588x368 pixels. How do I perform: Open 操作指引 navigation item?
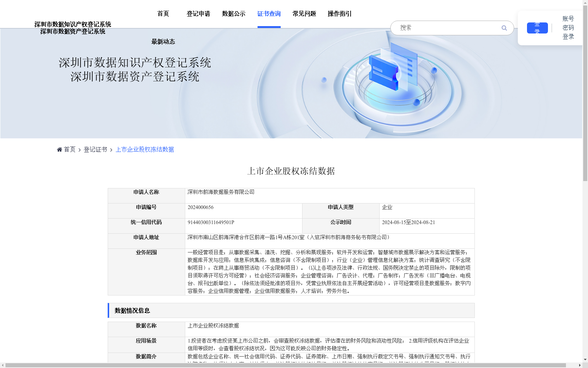pyautogui.click(x=340, y=14)
